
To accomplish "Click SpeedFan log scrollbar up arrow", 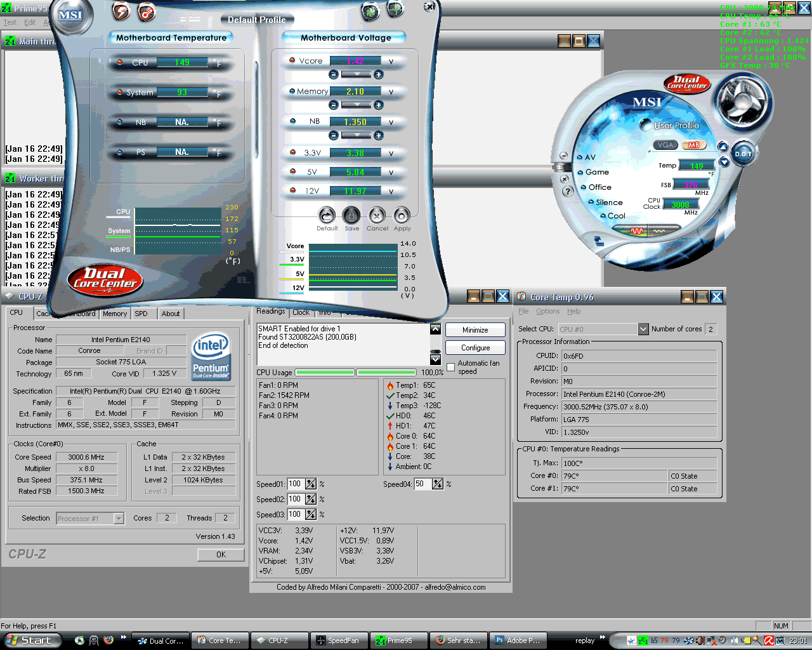I will 435,329.
